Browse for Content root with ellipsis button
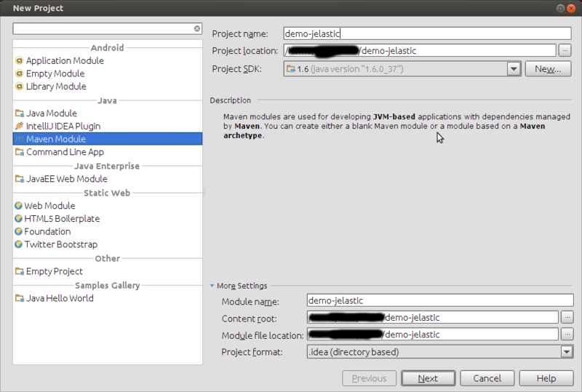582x392 pixels. 567,317
